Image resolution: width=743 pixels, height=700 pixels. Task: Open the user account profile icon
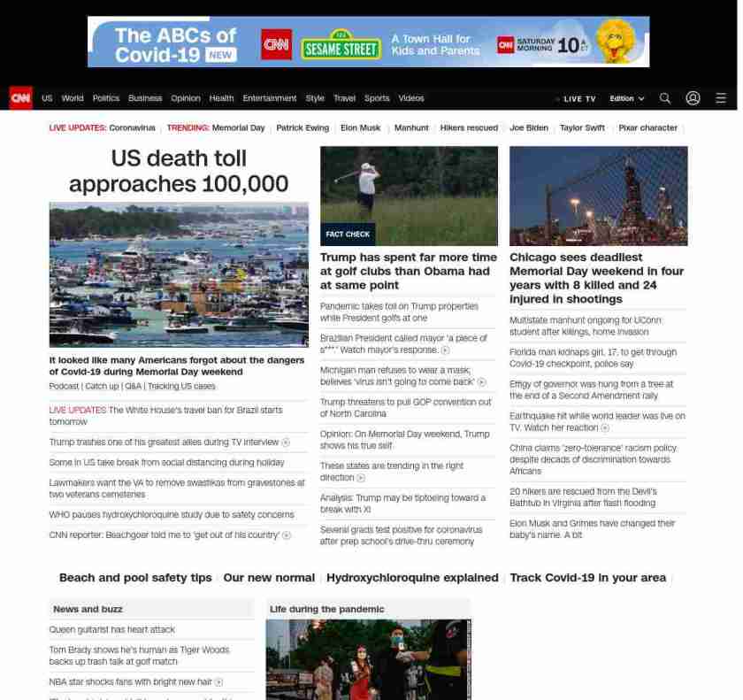coord(693,98)
